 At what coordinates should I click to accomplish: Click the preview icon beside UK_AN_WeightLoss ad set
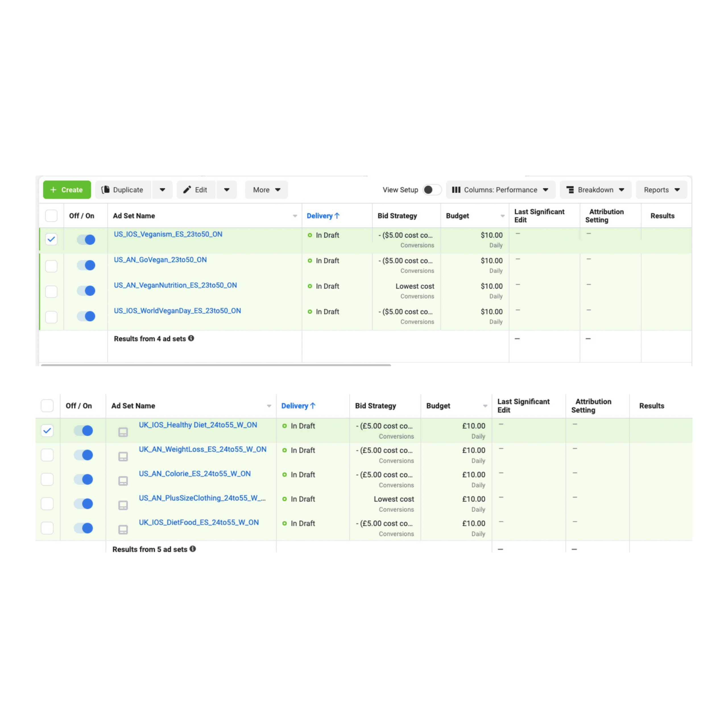123,456
